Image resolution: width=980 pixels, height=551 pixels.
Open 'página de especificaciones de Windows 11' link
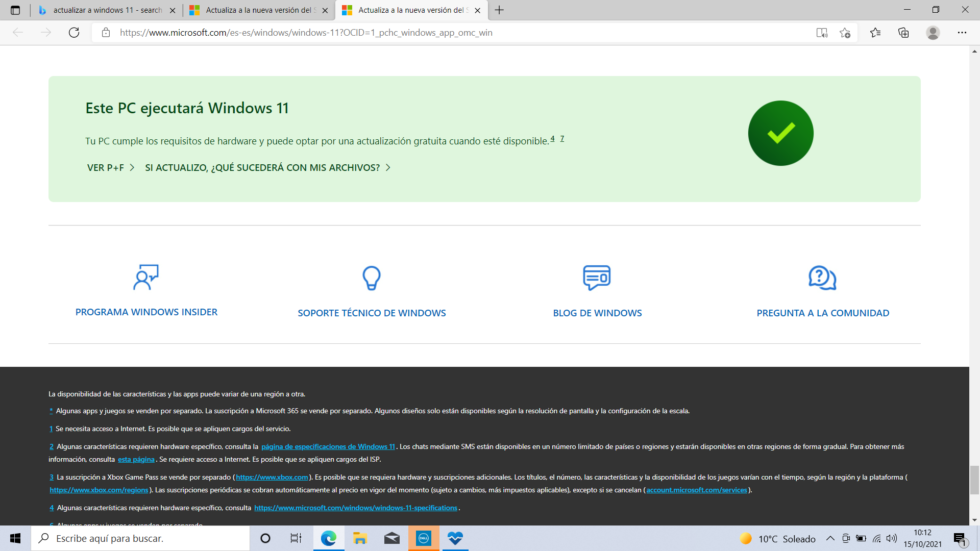pos(328,446)
